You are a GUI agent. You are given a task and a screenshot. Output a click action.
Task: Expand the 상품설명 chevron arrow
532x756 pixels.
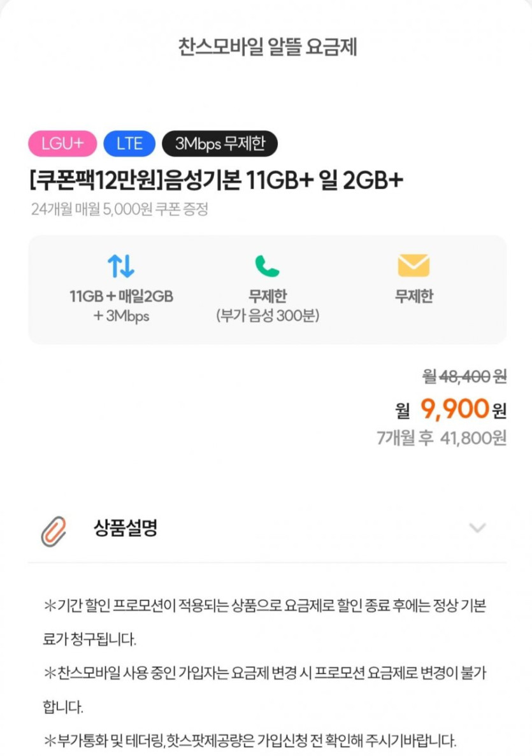(477, 528)
